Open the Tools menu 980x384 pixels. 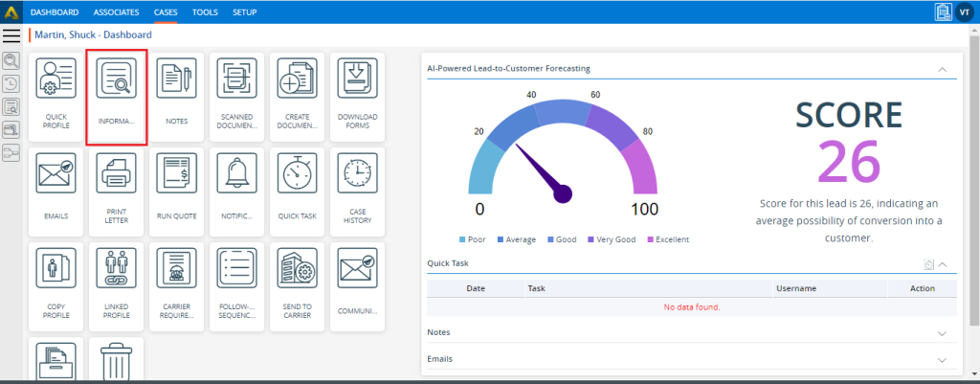[204, 11]
